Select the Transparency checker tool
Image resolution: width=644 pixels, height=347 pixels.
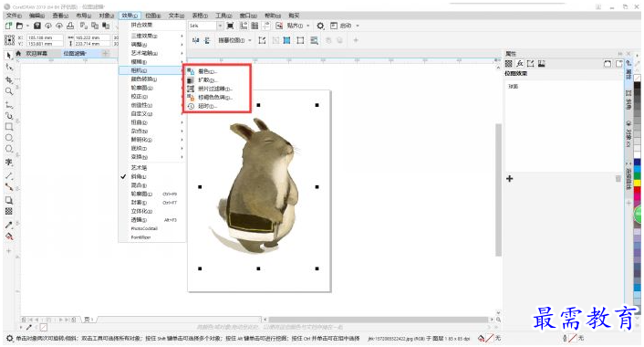click(8, 211)
